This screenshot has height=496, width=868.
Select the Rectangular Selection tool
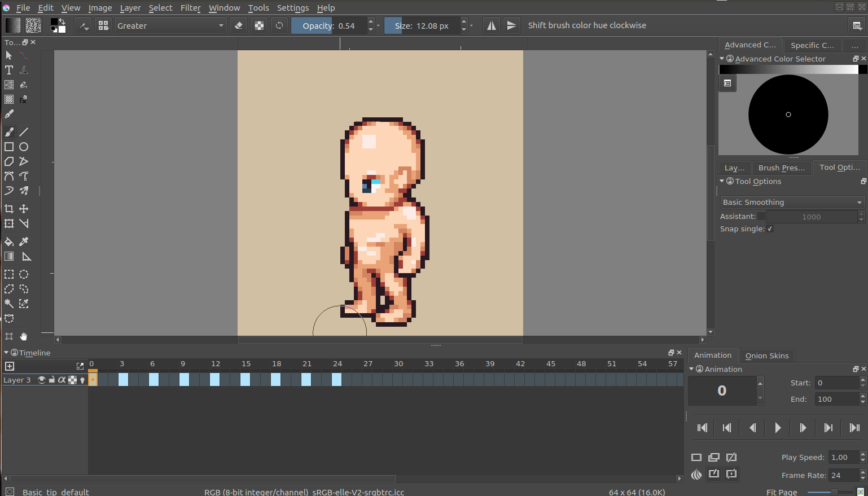pos(8,274)
